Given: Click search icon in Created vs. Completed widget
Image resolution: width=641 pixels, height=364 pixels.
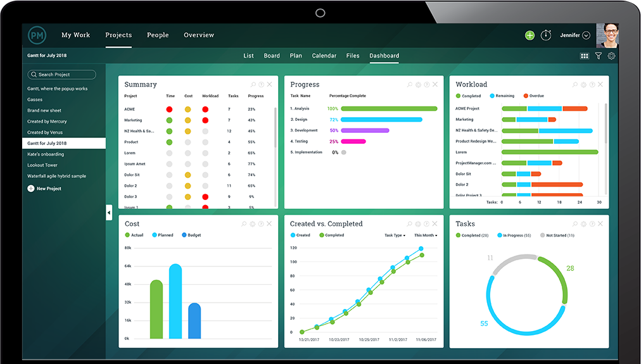Looking at the screenshot, I should click(x=410, y=224).
